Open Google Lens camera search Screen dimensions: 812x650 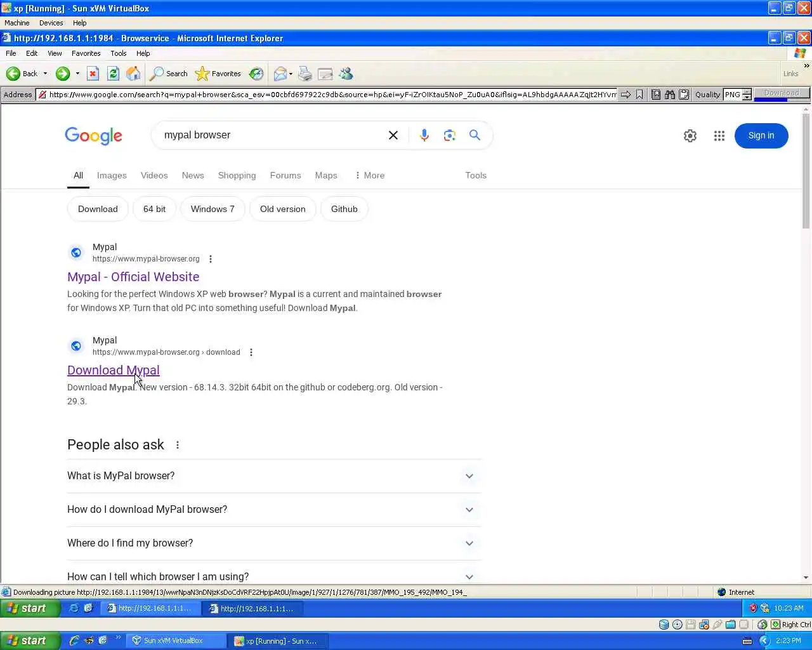(450, 135)
